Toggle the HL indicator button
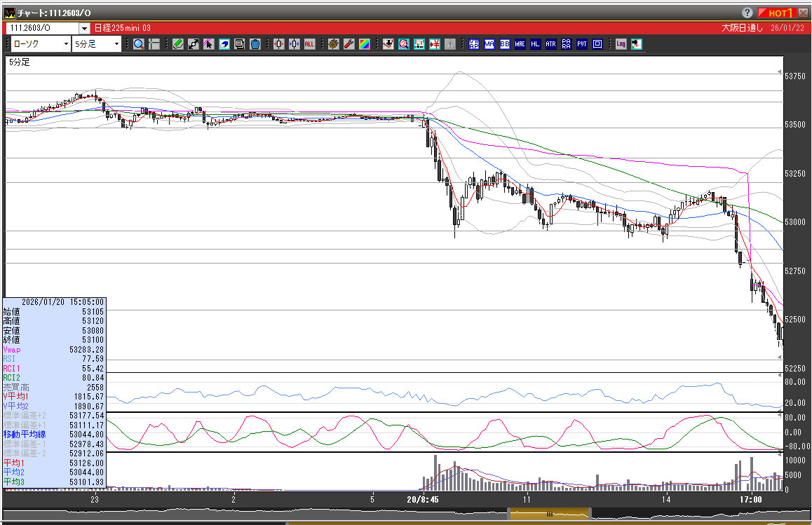Image resolution: width=812 pixels, height=525 pixels. click(x=535, y=44)
